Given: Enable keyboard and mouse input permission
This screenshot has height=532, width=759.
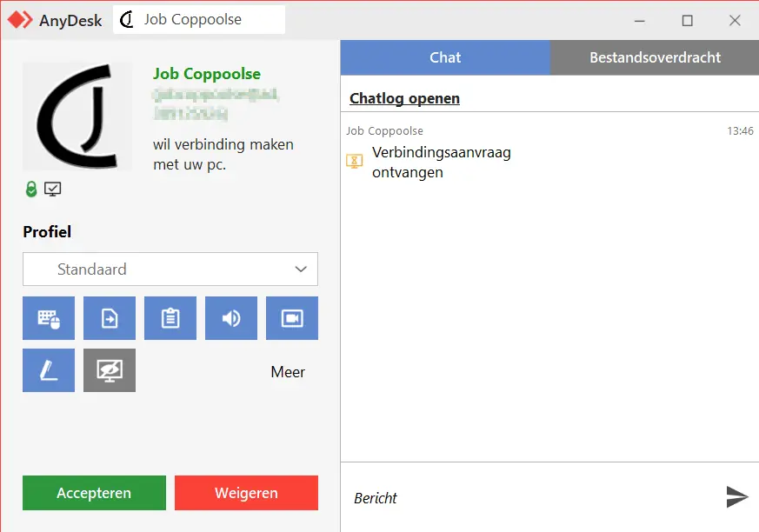Looking at the screenshot, I should pyautogui.click(x=48, y=317).
